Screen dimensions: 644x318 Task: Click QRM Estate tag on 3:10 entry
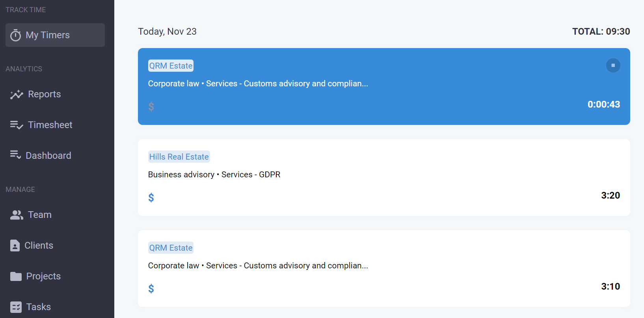tap(171, 248)
